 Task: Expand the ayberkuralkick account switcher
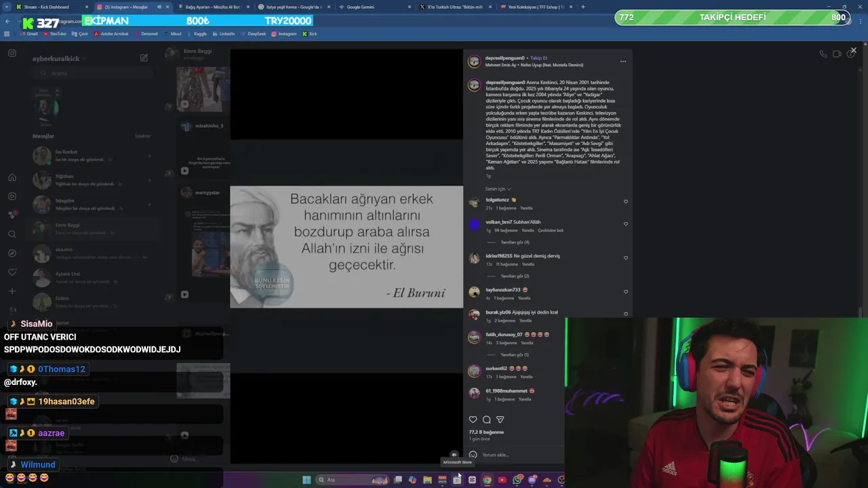point(59,59)
